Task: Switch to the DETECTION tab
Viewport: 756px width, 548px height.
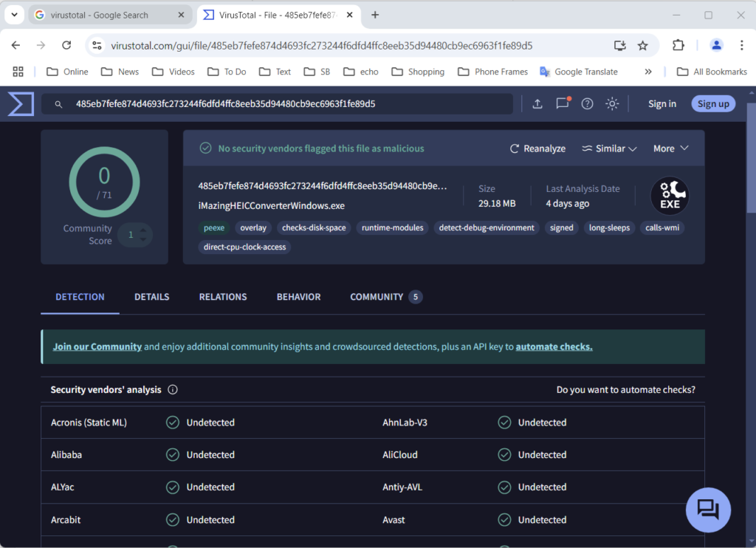Action: click(80, 297)
